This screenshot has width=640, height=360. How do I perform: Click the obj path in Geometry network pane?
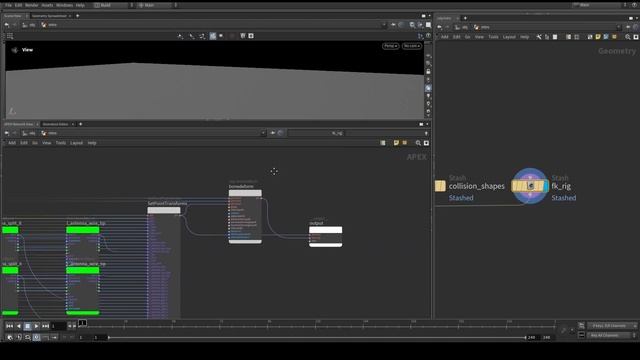(x=462, y=27)
